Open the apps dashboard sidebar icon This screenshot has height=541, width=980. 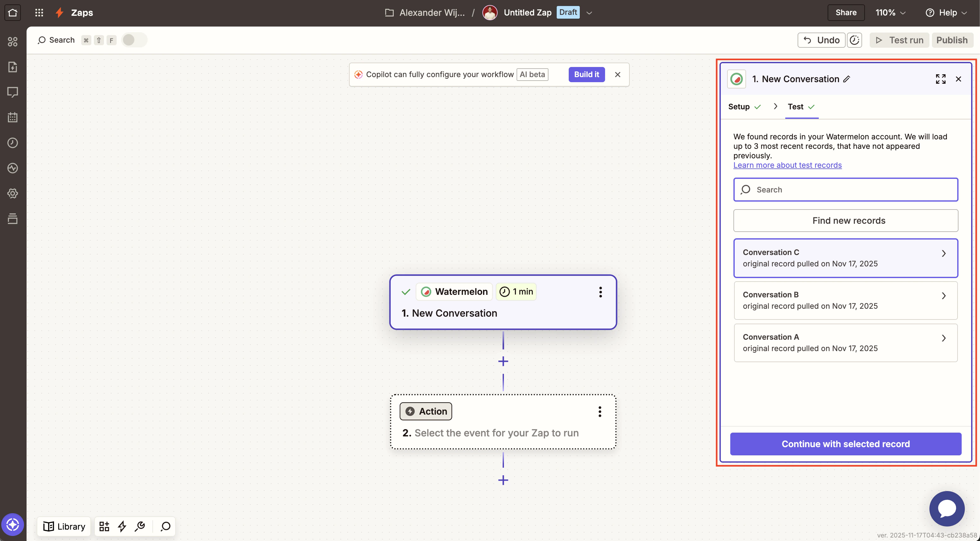pyautogui.click(x=13, y=41)
